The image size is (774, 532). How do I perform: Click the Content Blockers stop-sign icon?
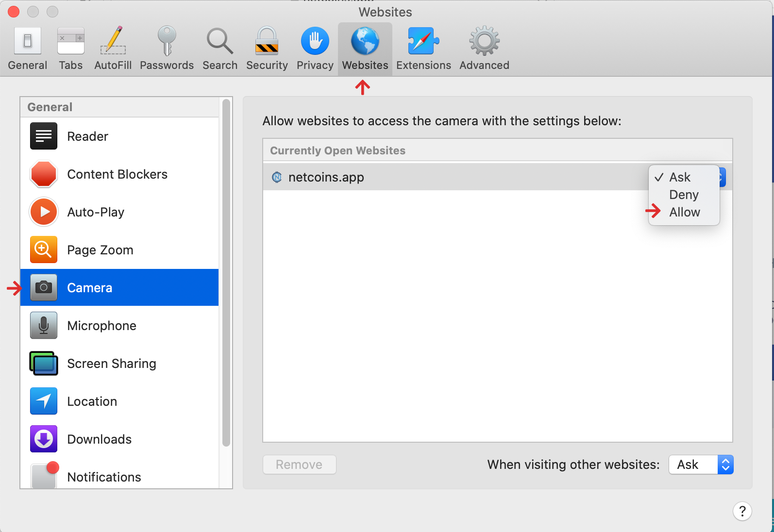tap(44, 174)
